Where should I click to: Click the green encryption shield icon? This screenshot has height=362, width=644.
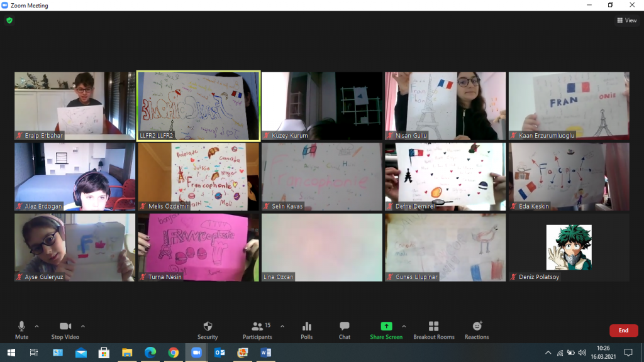point(9,20)
